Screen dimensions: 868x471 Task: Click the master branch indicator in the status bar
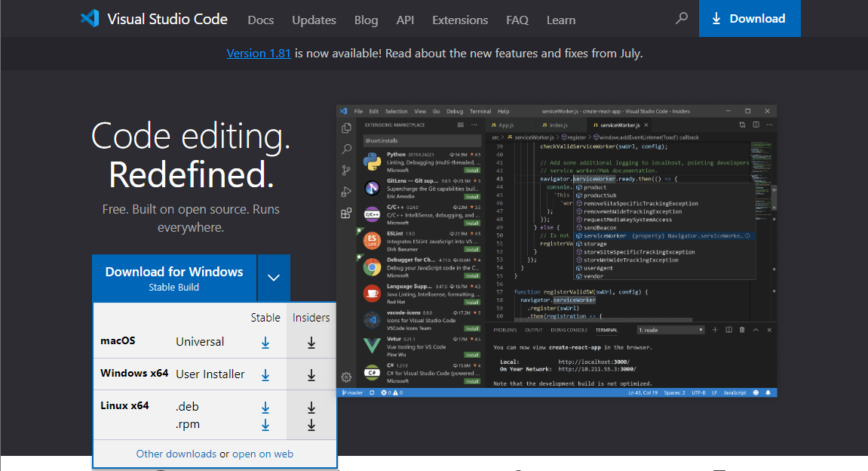click(351, 392)
